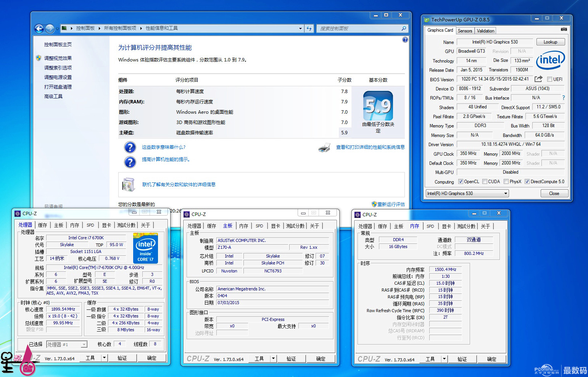Open SPD tab in CPU-Z mainboard window
This screenshot has width=588, height=377.
click(259, 226)
